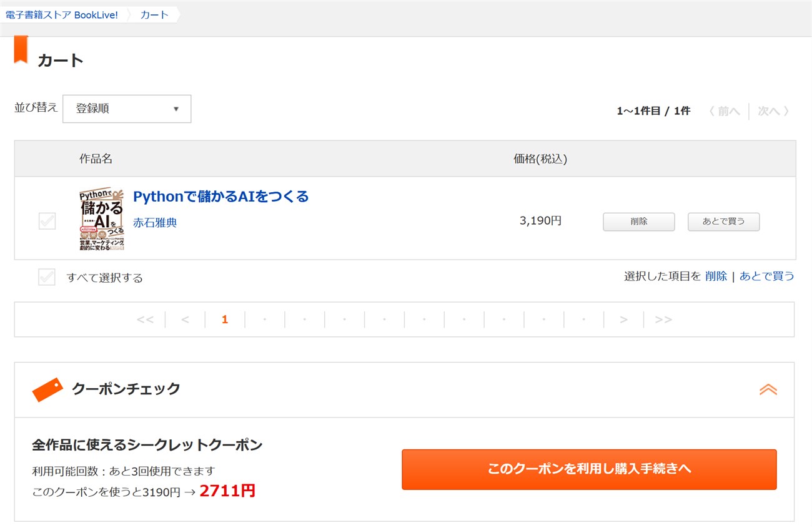Screen dimensions: 812x528
Task: Toggle the すべて選択する checkbox
Action: point(47,277)
